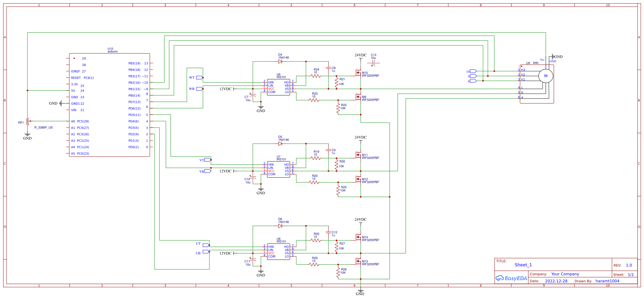This screenshot has height=299, width=644.
Task: Select the BLDC motor symbol M
Action: (x=545, y=76)
